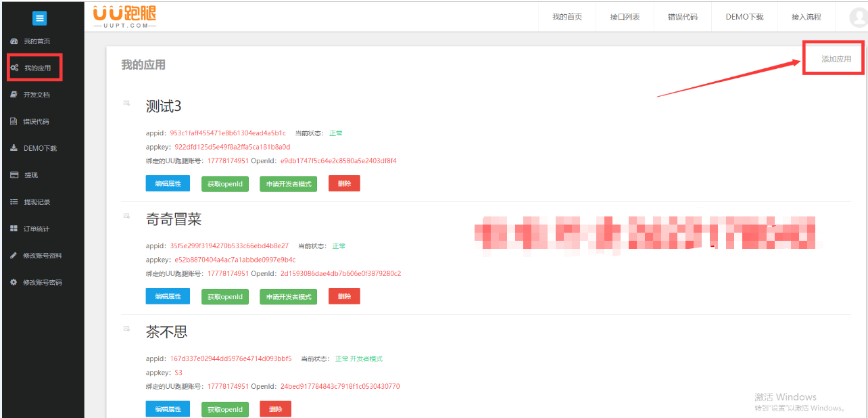Click the 删除 button for 茶不思
The image size is (868, 418).
[276, 409]
